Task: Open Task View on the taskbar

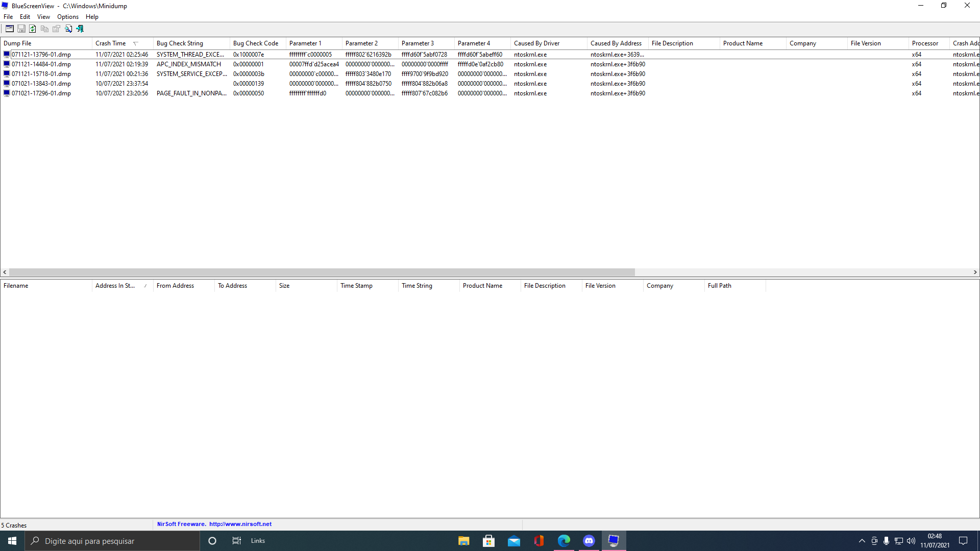Action: [236, 541]
